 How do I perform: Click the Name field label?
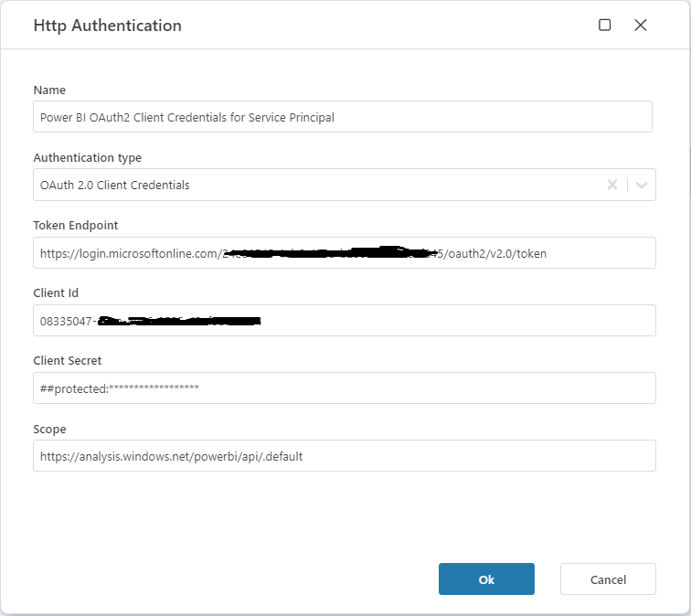pos(49,90)
